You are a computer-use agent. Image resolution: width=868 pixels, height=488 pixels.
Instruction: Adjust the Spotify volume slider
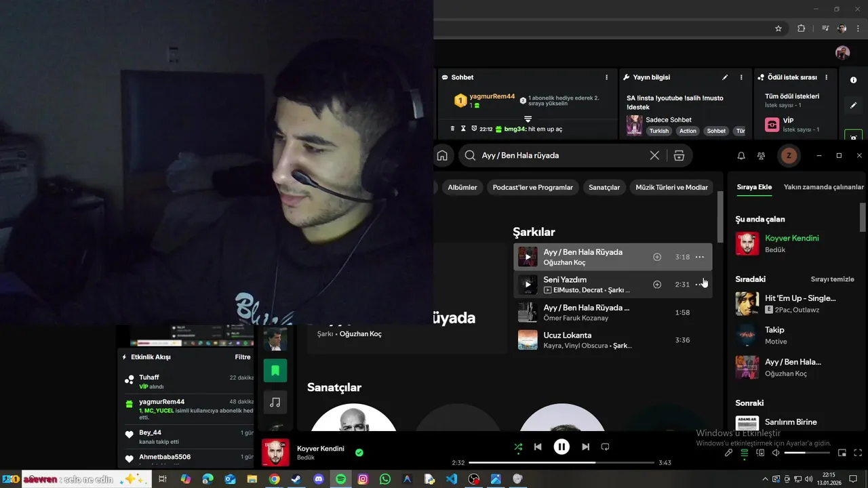[x=807, y=453]
